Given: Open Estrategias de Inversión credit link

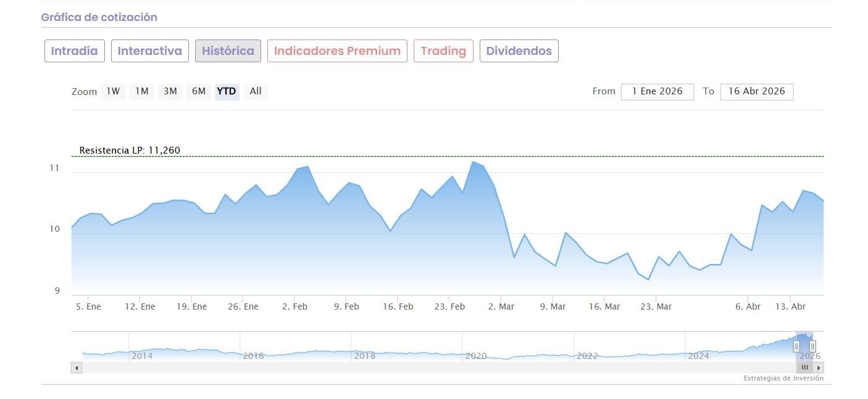Looking at the screenshot, I should tap(783, 379).
